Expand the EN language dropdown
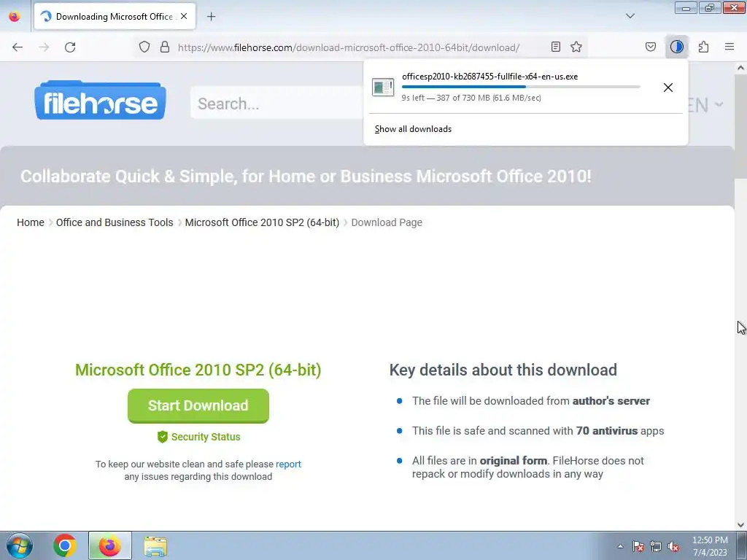The width and height of the screenshot is (747, 560). (705, 105)
